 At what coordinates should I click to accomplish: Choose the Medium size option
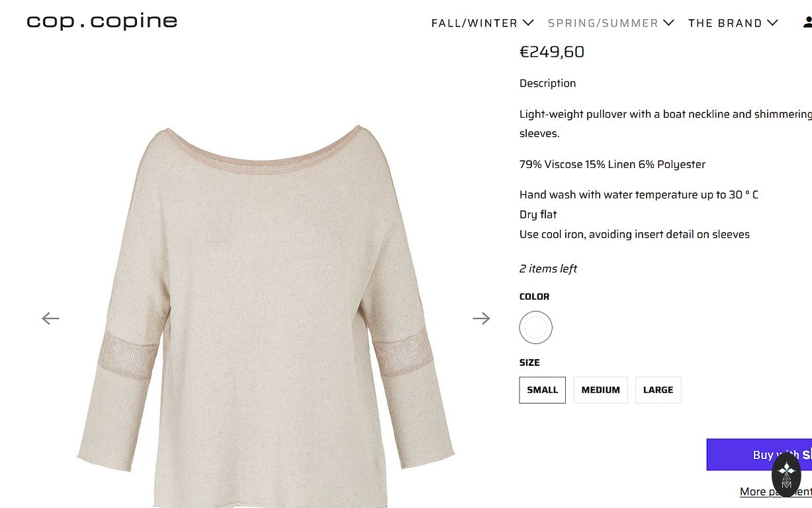coord(600,390)
